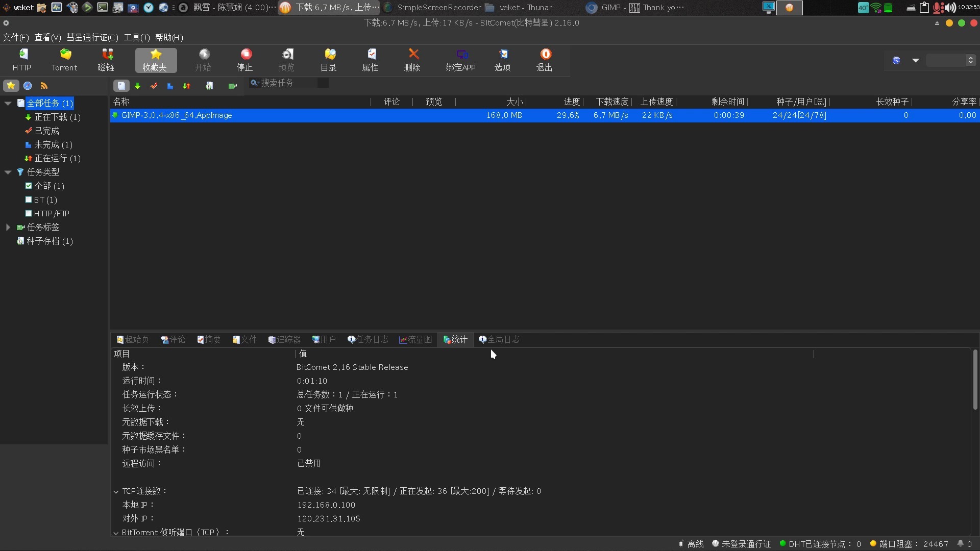Sort by the 剩余时间 column header

point(713,102)
